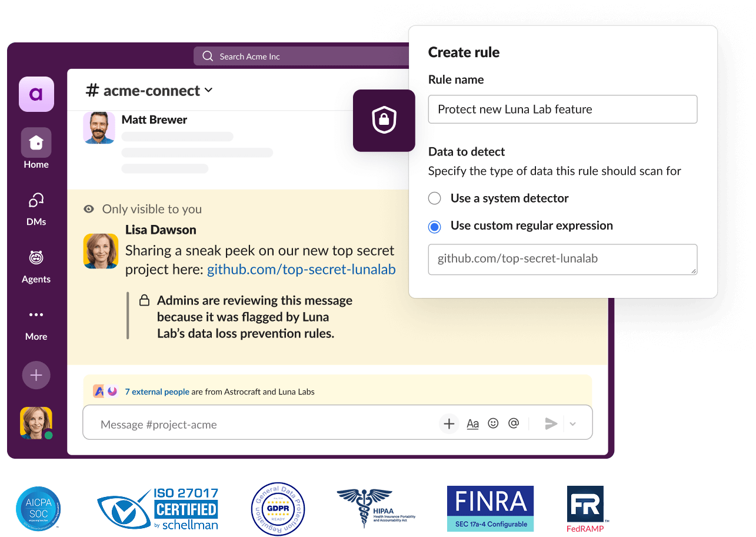This screenshot has width=756, height=537.
Task: Send the message with the paper plane icon
Action: coord(551,423)
